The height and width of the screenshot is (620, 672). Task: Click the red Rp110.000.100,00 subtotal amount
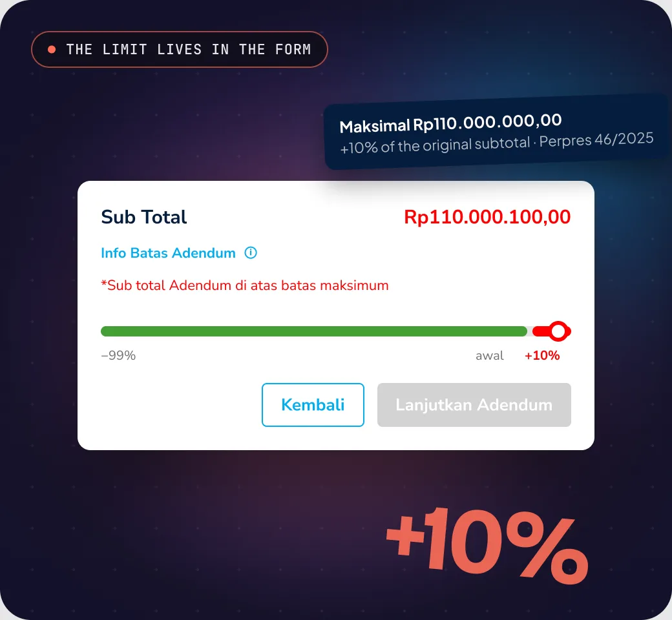tap(487, 217)
